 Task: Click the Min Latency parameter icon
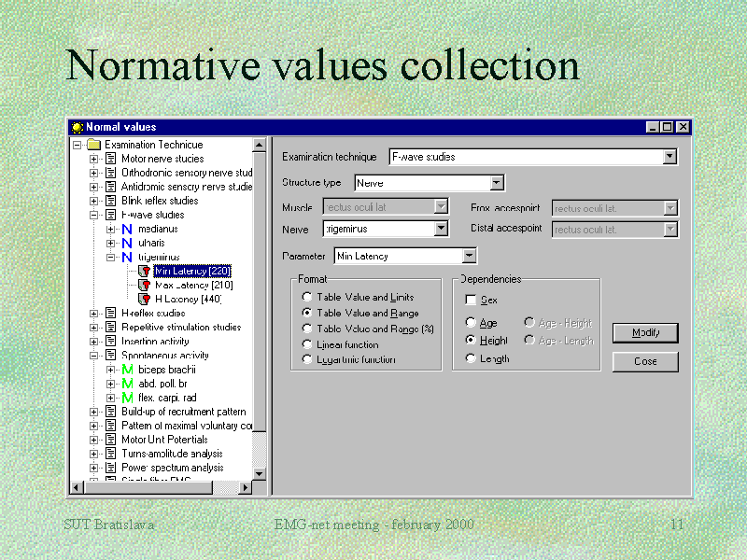click(x=146, y=271)
